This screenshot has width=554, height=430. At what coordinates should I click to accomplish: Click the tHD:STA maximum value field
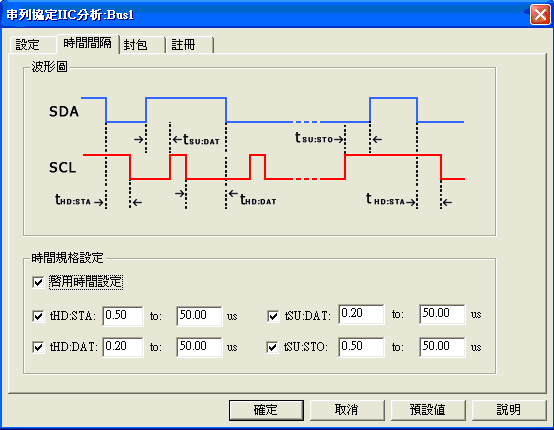pyautogui.click(x=199, y=316)
